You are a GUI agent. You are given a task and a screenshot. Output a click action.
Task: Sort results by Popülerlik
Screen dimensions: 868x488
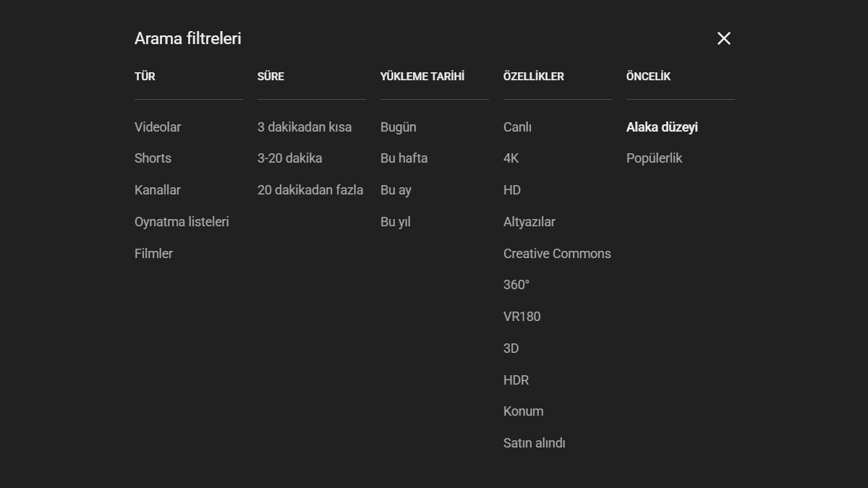click(x=654, y=158)
